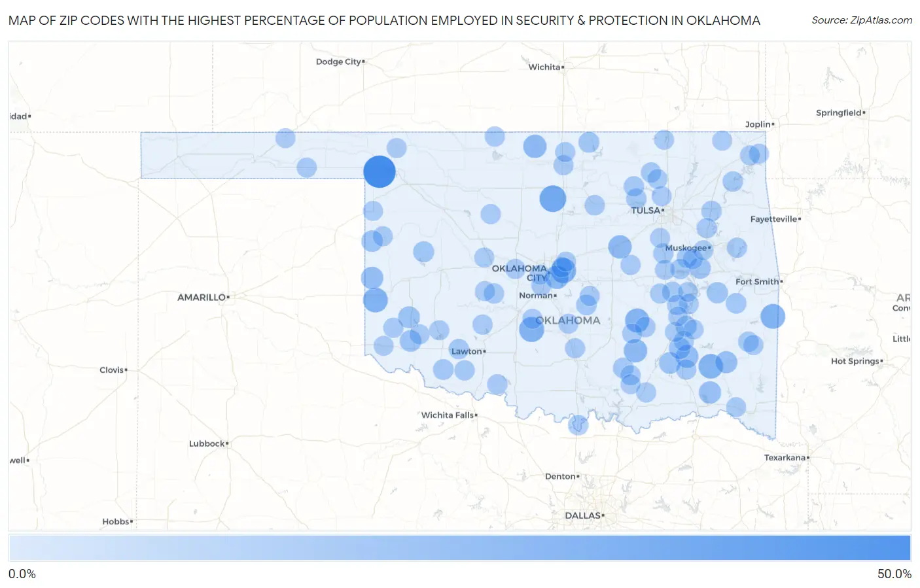Click the Norman city label
The height and width of the screenshot is (588, 920).
(x=537, y=296)
